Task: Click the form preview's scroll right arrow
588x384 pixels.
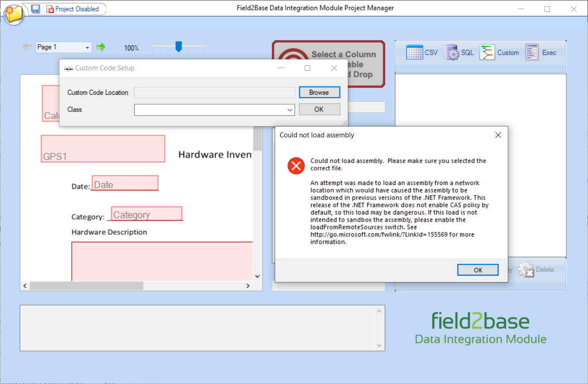Action: tap(248, 286)
